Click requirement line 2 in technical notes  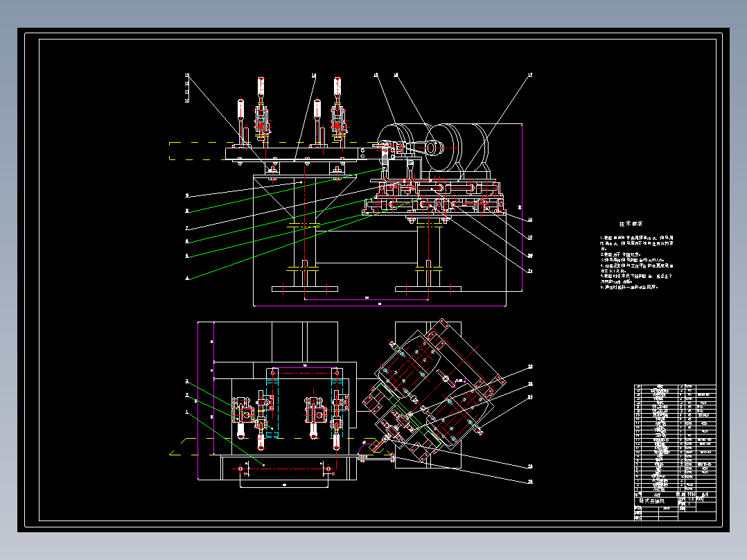pyautogui.click(x=620, y=254)
